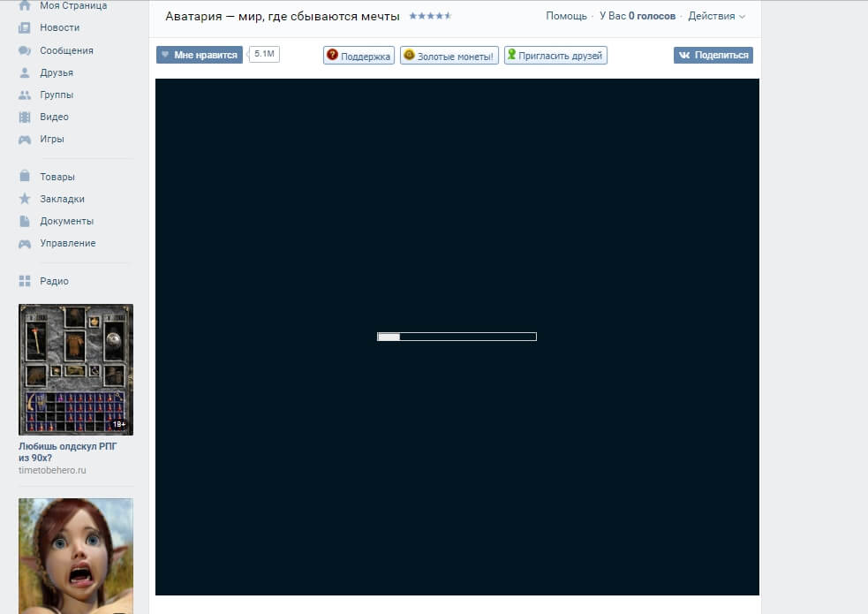Open Друзья page
The height and width of the screenshot is (614, 868).
pyautogui.click(x=57, y=72)
